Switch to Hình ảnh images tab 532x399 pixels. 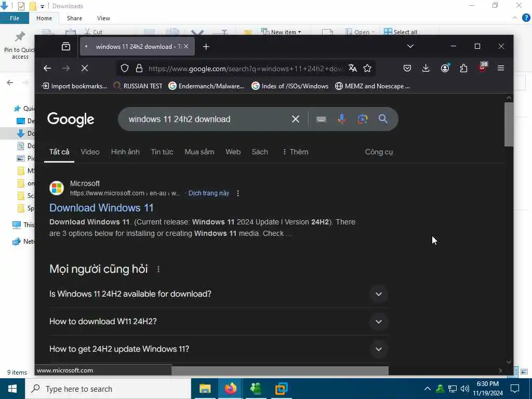pyautogui.click(x=125, y=152)
